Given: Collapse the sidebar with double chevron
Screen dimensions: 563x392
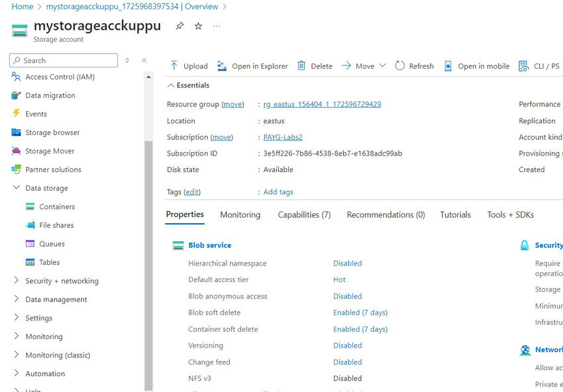Looking at the screenshot, I should tap(144, 60).
